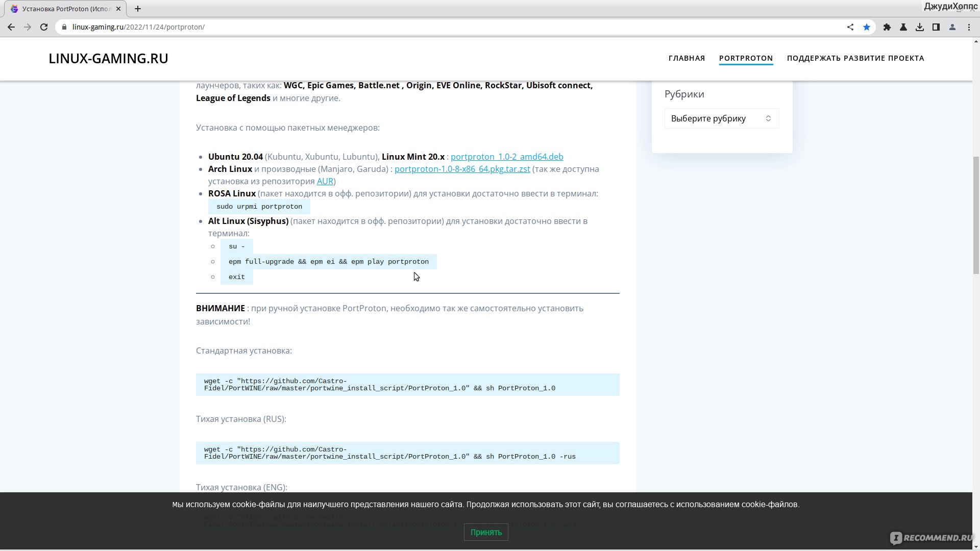980x551 pixels.
Task: Download portproton-1.0-8-x86_64.pkg.tar.zst link
Action: [462, 169]
